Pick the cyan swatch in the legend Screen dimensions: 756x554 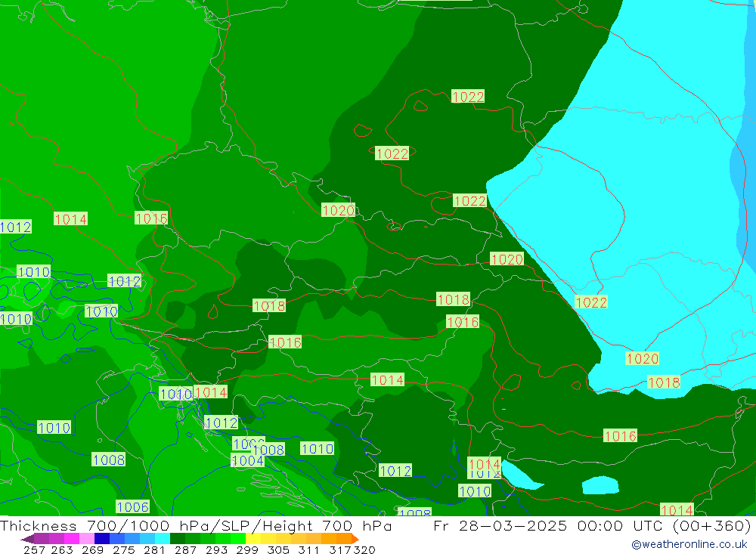163,539
